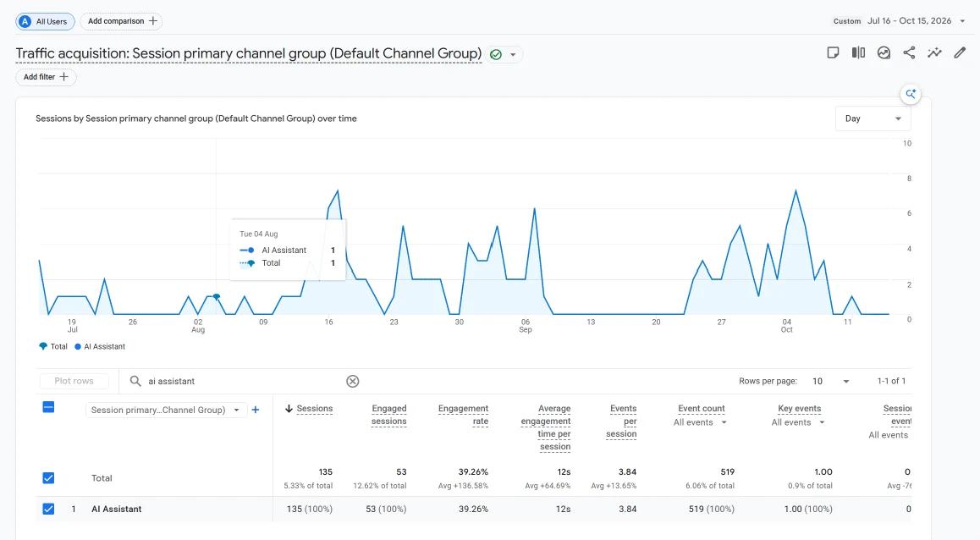The width and height of the screenshot is (980, 540).
Task: Click Add comparison button
Action: point(121,21)
